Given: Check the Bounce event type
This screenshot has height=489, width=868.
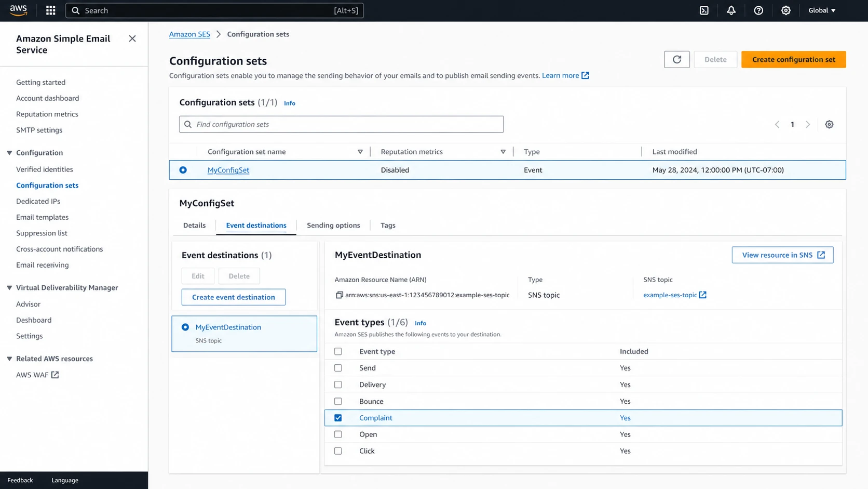Looking at the screenshot, I should point(338,401).
